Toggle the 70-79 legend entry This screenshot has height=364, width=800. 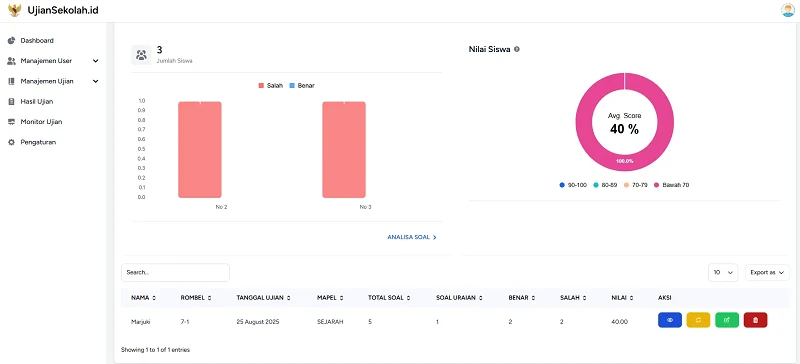pyautogui.click(x=636, y=185)
